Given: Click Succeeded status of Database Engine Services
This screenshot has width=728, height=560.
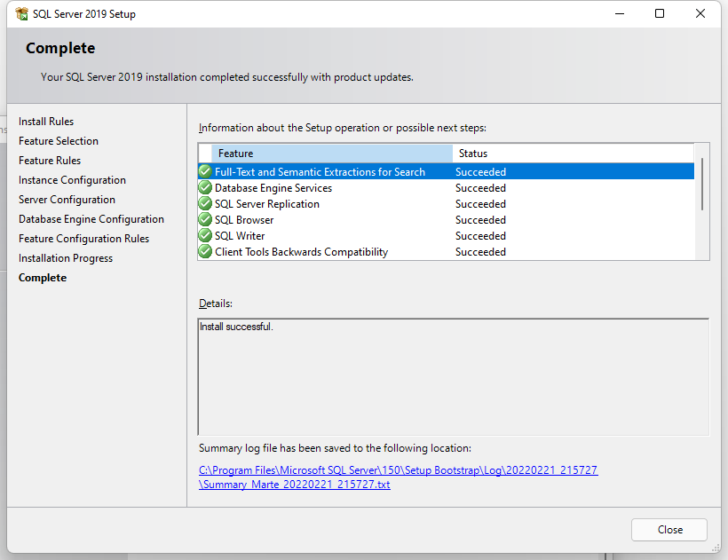Looking at the screenshot, I should pos(480,188).
